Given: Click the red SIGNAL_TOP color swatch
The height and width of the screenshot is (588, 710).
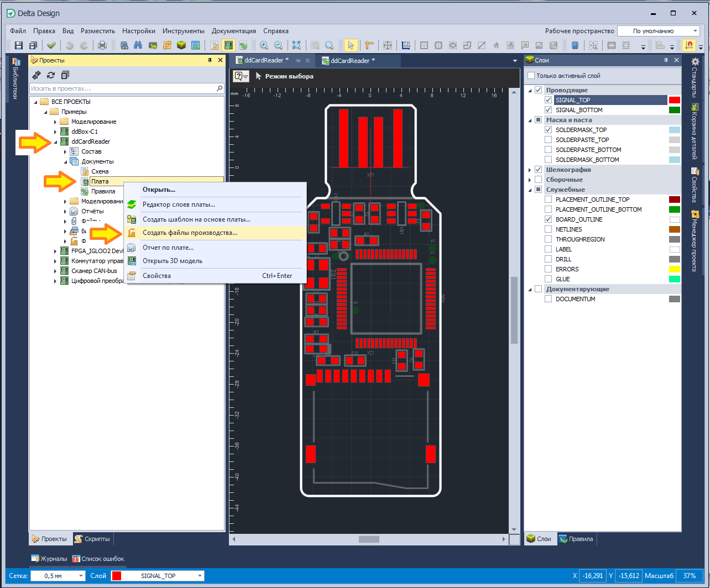Looking at the screenshot, I should click(x=674, y=100).
